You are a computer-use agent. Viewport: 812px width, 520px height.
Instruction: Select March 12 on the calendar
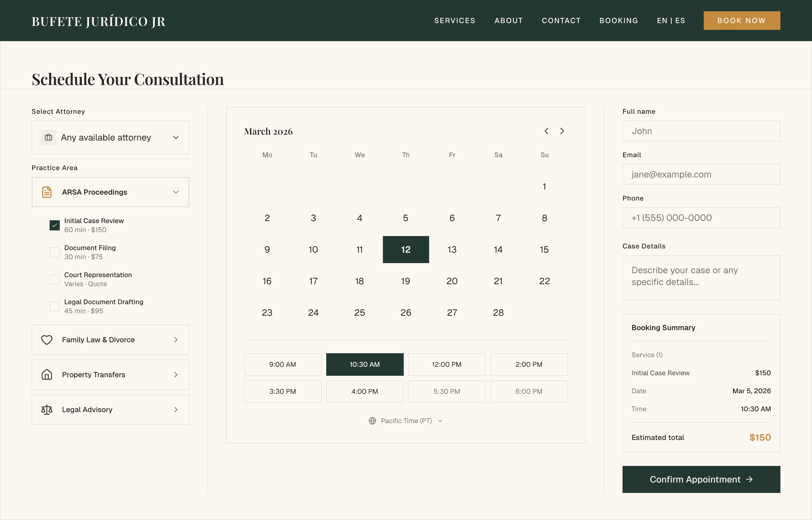click(406, 250)
